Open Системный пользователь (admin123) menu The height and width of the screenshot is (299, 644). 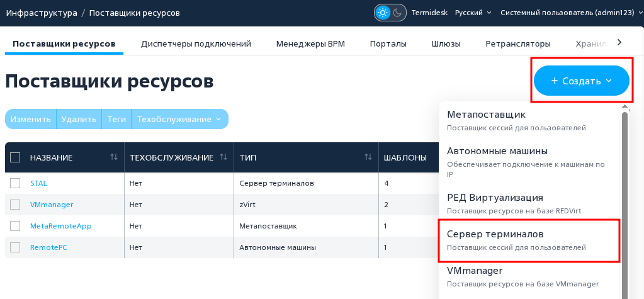[x=570, y=13]
